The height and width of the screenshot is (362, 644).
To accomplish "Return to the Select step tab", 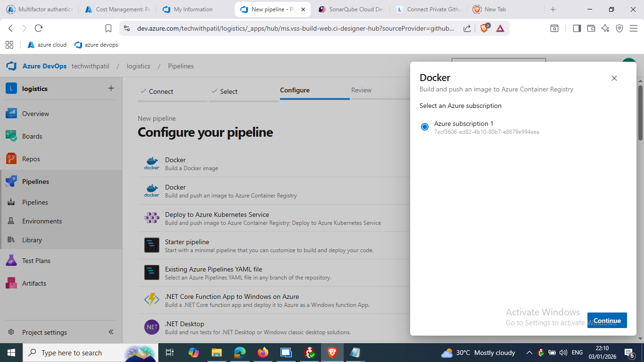I will click(x=229, y=91).
